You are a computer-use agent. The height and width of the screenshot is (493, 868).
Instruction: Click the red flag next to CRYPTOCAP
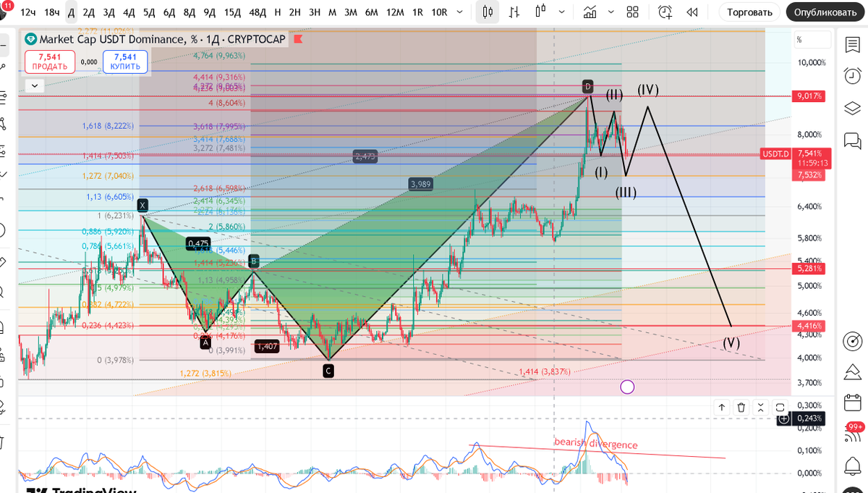[298, 39]
